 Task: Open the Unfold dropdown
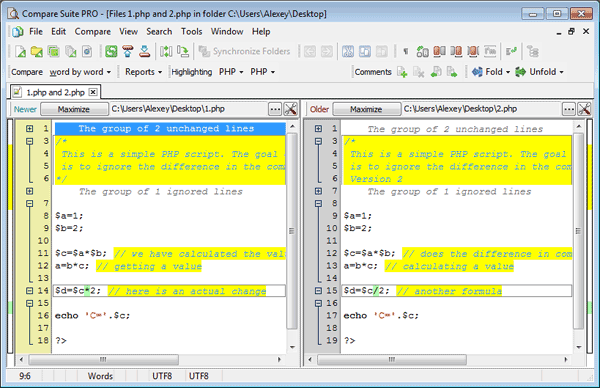pos(540,72)
